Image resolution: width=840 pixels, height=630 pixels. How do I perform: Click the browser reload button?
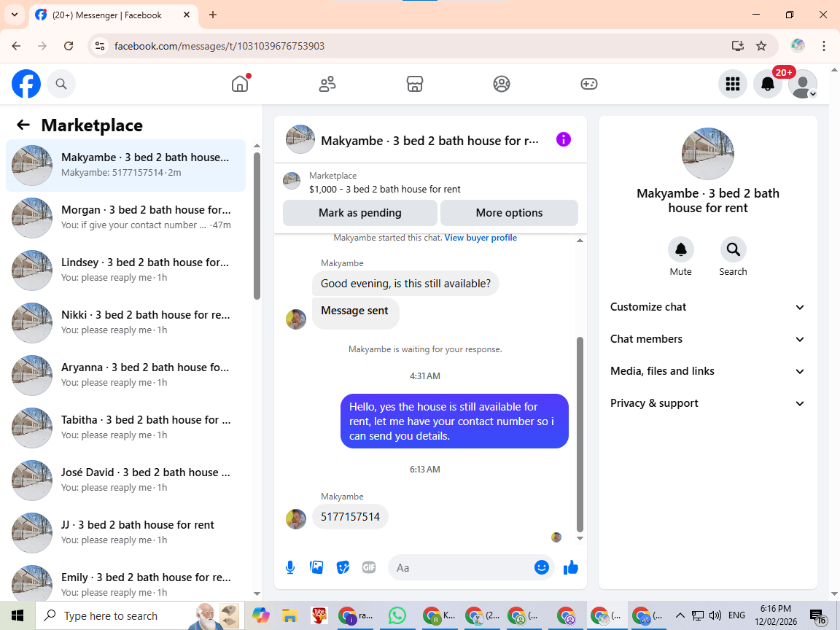pos(69,46)
